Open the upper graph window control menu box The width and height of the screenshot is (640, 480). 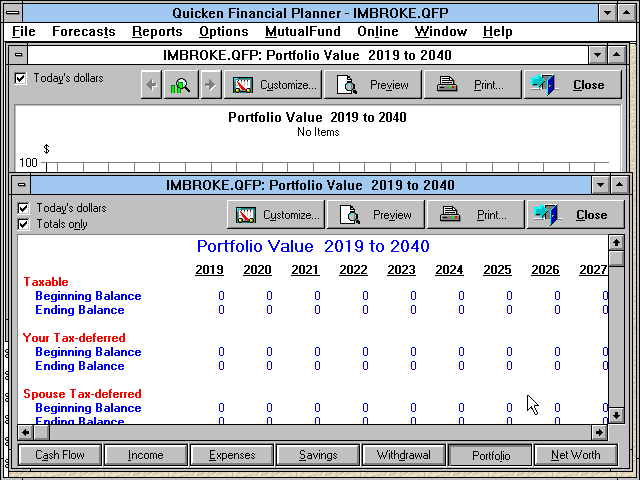[18, 55]
